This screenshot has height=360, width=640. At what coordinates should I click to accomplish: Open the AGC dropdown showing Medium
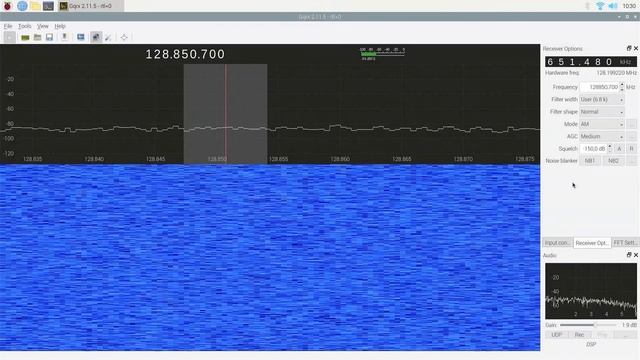tap(602, 136)
